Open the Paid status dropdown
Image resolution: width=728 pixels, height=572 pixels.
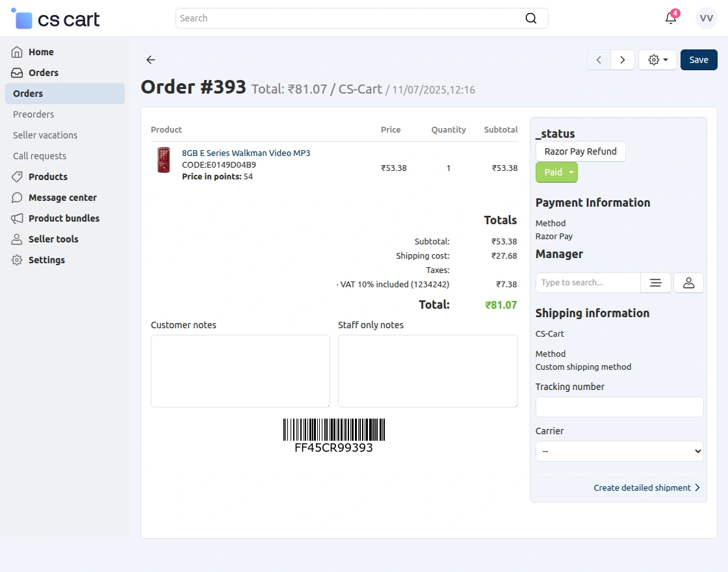(556, 172)
